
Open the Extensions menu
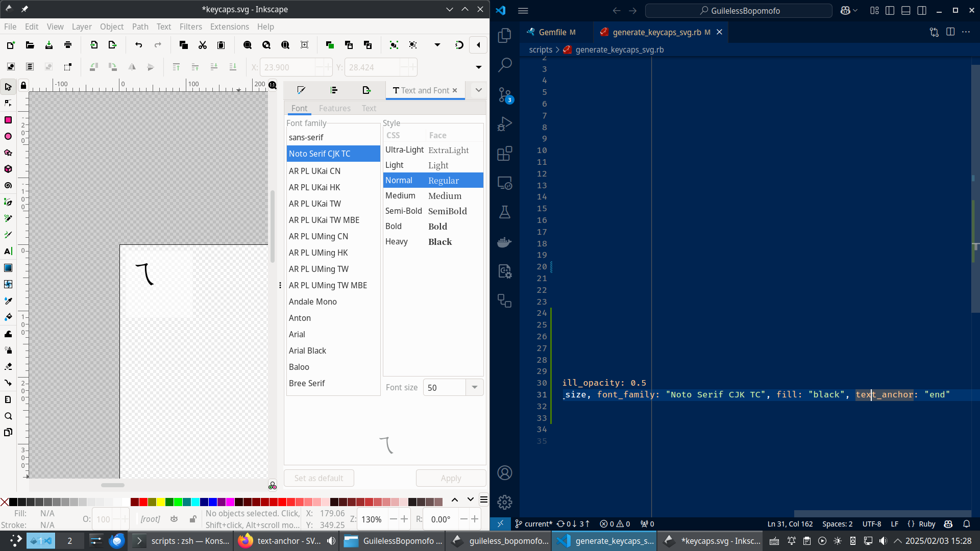pos(229,27)
